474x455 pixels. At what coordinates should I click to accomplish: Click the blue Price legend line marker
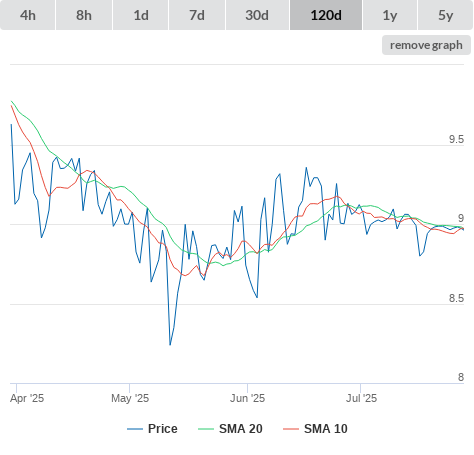point(135,429)
